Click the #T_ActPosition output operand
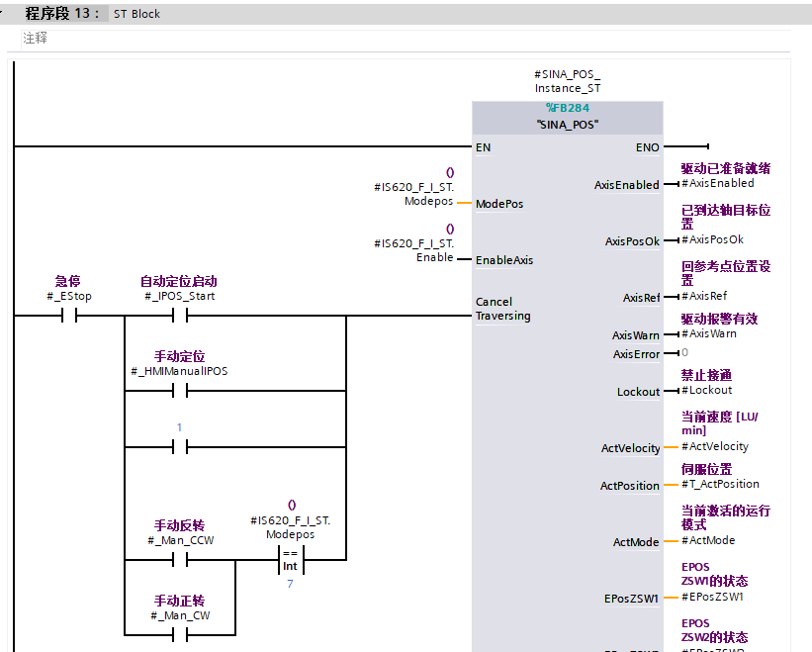 click(x=721, y=484)
